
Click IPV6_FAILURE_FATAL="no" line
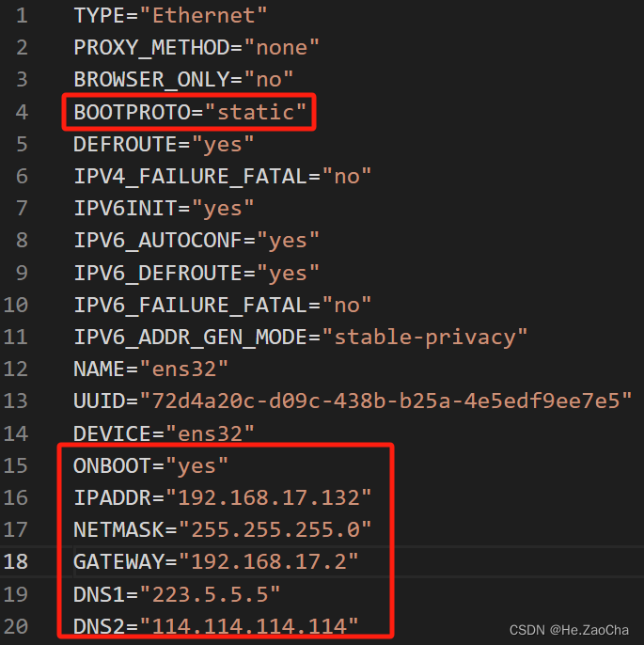223,306
